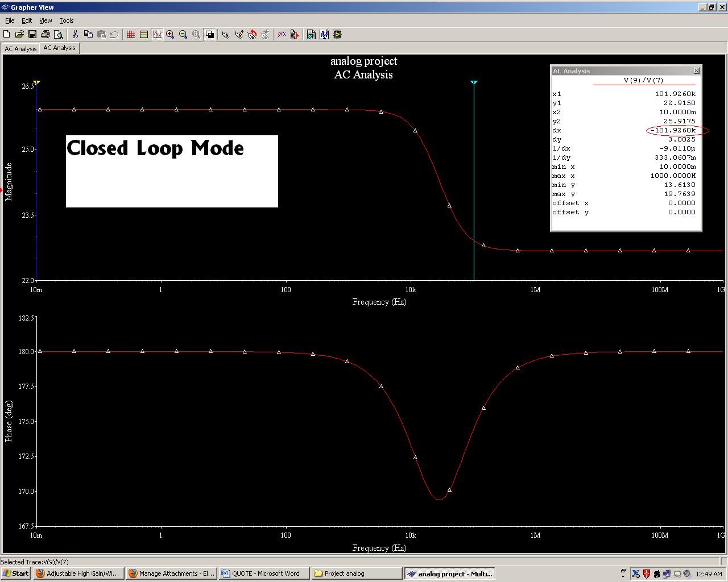Select the dy value 3.0025
The width and height of the screenshot is (728, 582).
coord(682,139)
